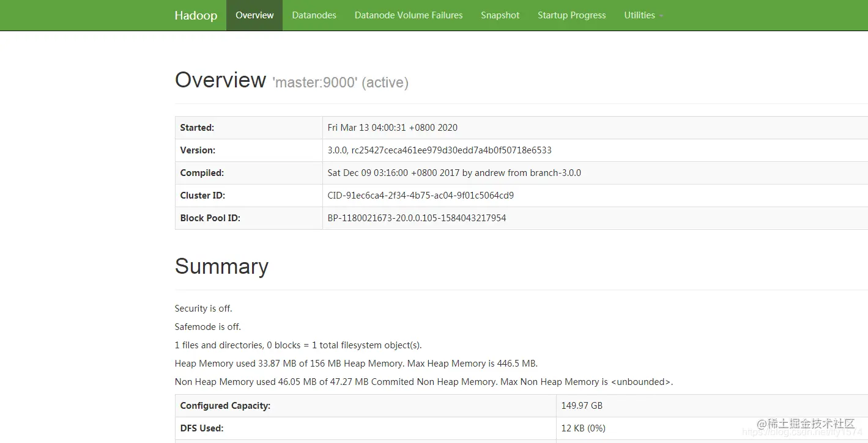Viewport: 868px width, 443px height.
Task: Open the Startup Progress tab
Action: click(x=572, y=15)
